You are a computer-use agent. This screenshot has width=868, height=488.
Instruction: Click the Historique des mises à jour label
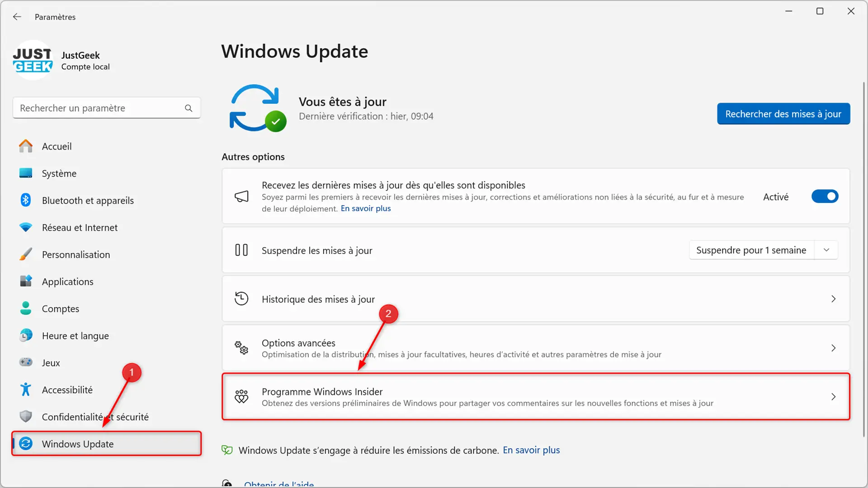318,299
